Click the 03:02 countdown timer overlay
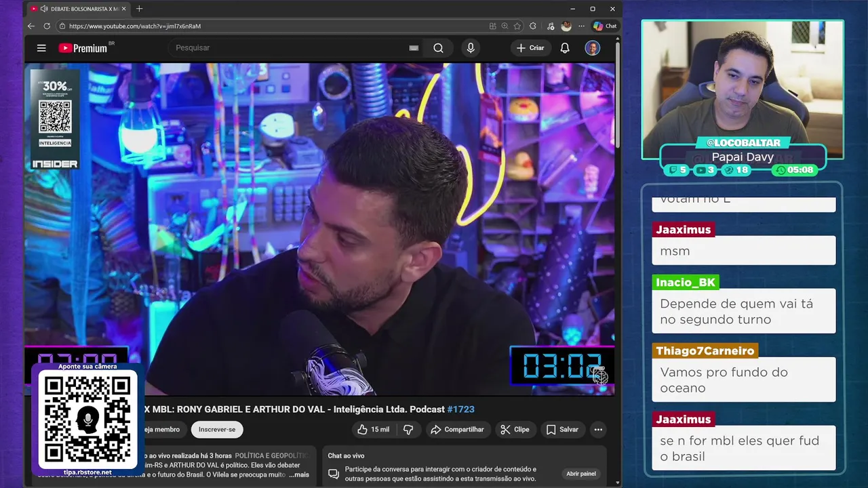Image resolution: width=868 pixels, height=488 pixels. pyautogui.click(x=561, y=366)
